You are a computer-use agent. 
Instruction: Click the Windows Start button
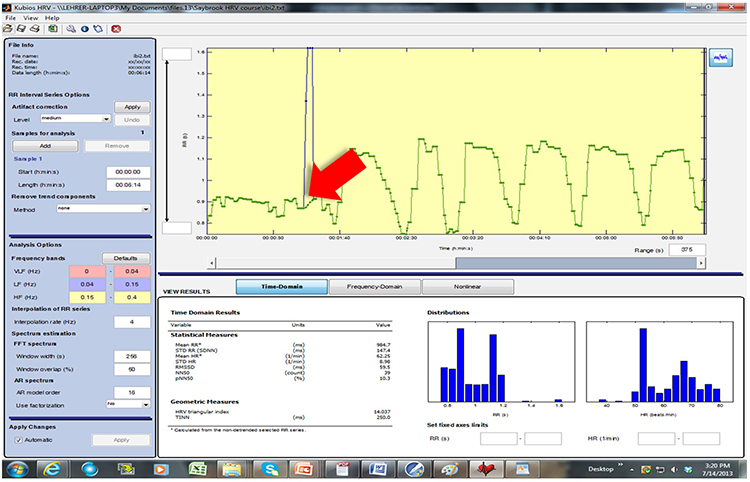click(18, 467)
